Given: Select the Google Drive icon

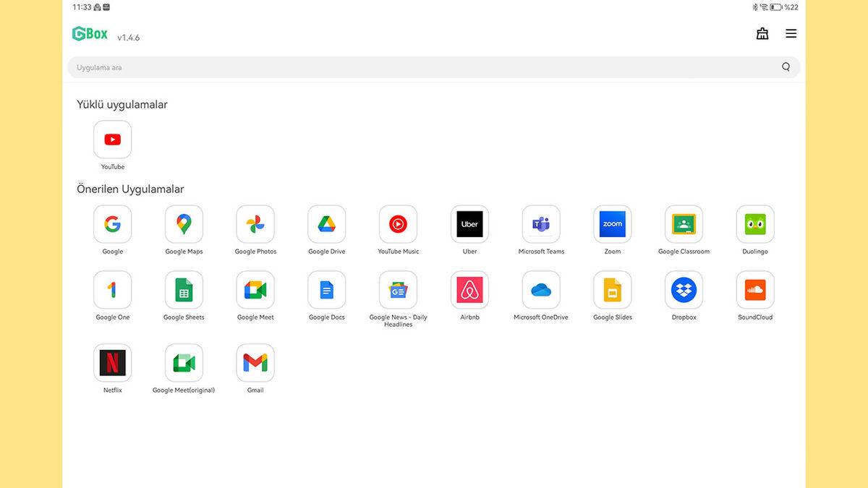Looking at the screenshot, I should (327, 224).
